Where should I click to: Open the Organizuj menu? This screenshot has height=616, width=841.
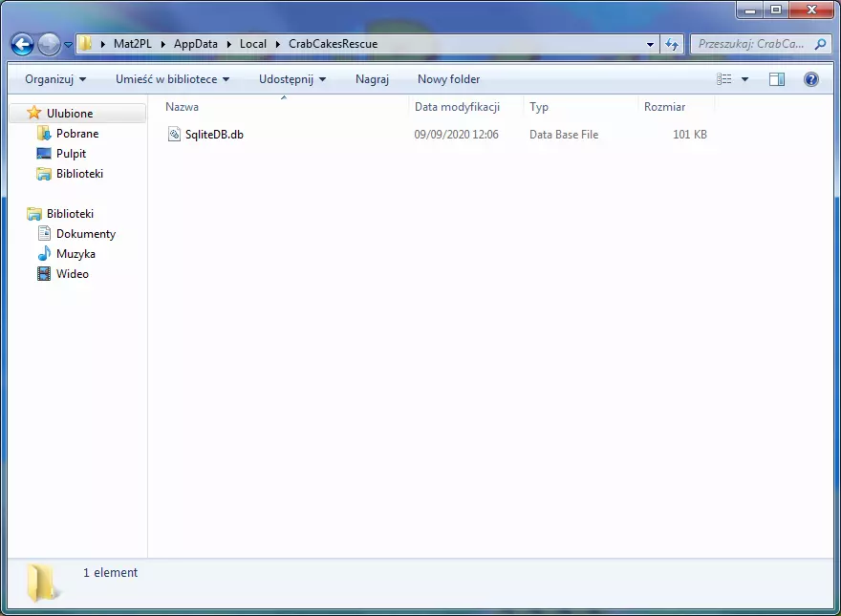click(55, 79)
